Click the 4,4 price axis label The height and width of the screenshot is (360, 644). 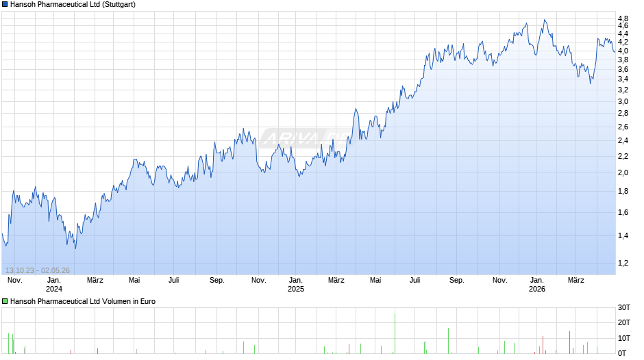pyautogui.click(x=623, y=34)
